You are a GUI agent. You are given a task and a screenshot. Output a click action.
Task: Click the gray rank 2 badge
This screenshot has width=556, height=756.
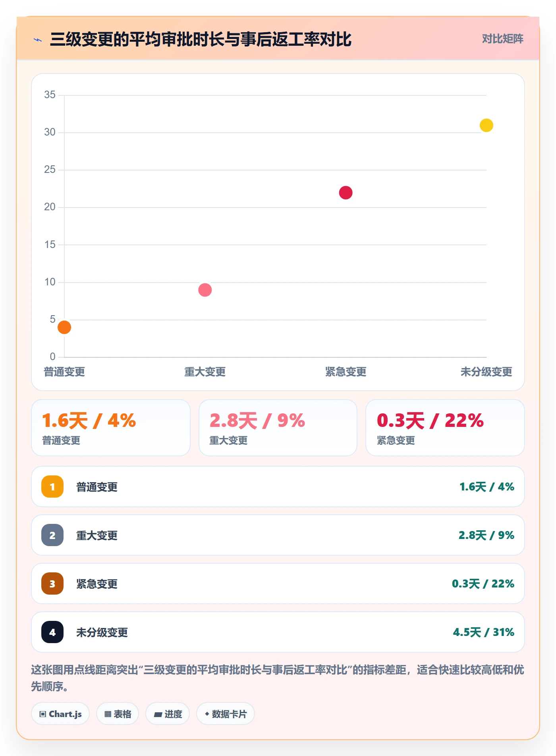(x=52, y=535)
